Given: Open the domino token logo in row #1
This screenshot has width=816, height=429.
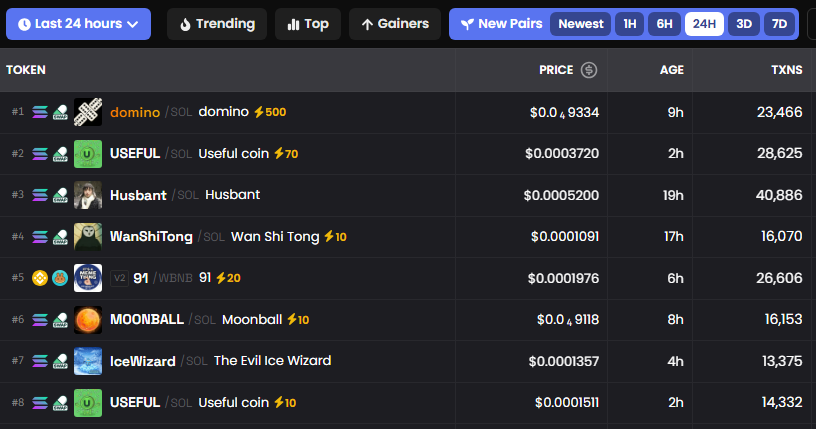Looking at the screenshot, I should tap(88, 112).
